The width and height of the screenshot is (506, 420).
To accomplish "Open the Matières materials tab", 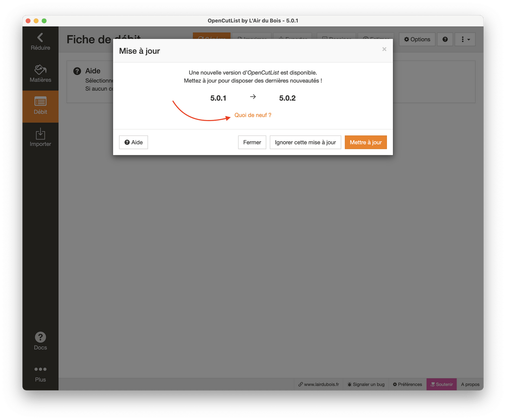I will click(41, 74).
